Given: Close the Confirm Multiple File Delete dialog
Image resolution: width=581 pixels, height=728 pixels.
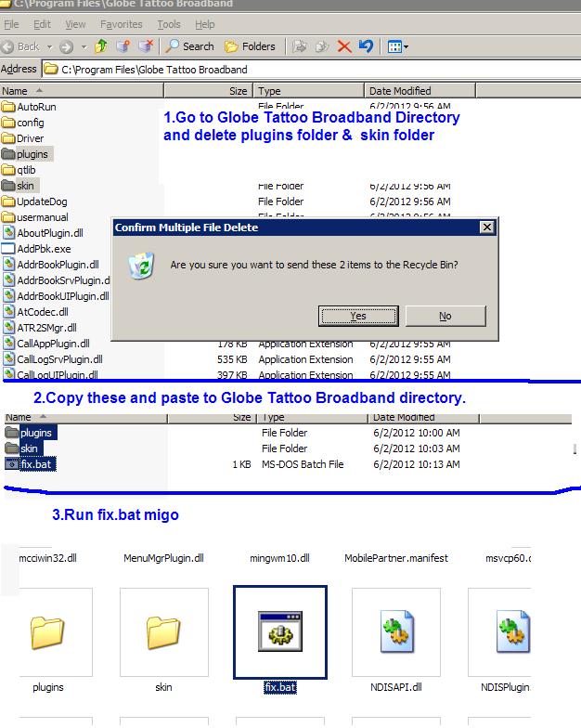Looking at the screenshot, I should point(486,227).
